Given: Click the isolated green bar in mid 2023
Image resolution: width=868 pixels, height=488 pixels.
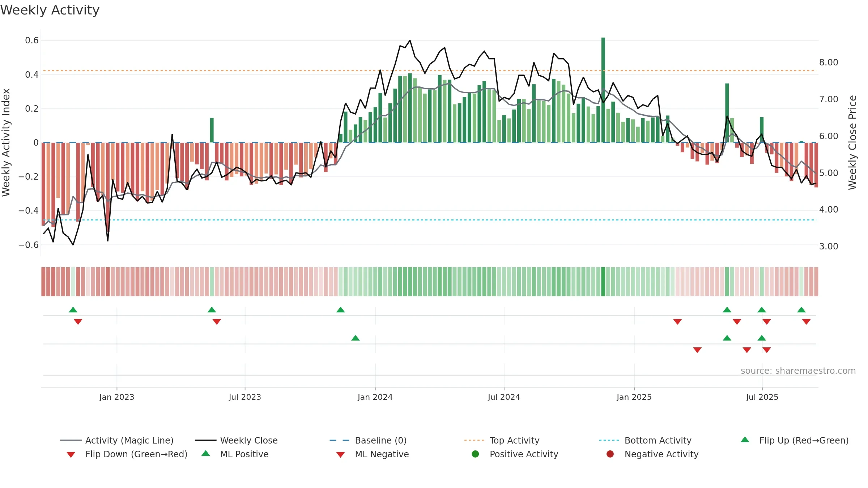Looking at the screenshot, I should (212, 130).
